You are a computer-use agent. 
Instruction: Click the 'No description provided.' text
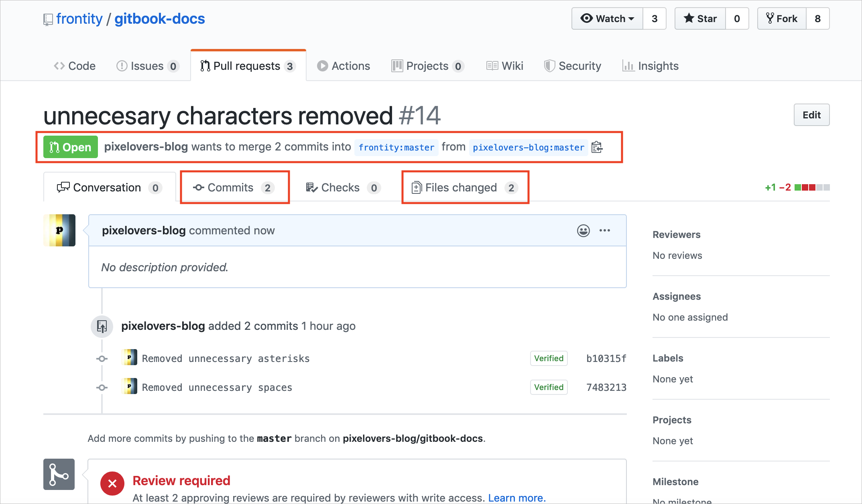click(x=165, y=267)
